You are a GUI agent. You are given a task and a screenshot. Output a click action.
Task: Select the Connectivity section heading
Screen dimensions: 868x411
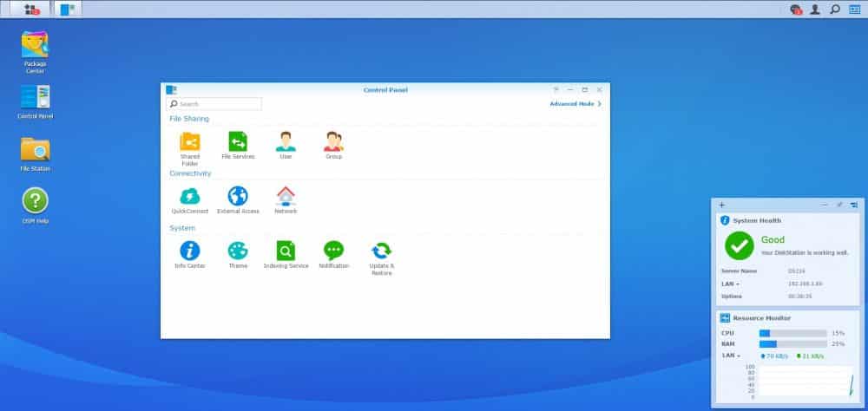coord(190,173)
